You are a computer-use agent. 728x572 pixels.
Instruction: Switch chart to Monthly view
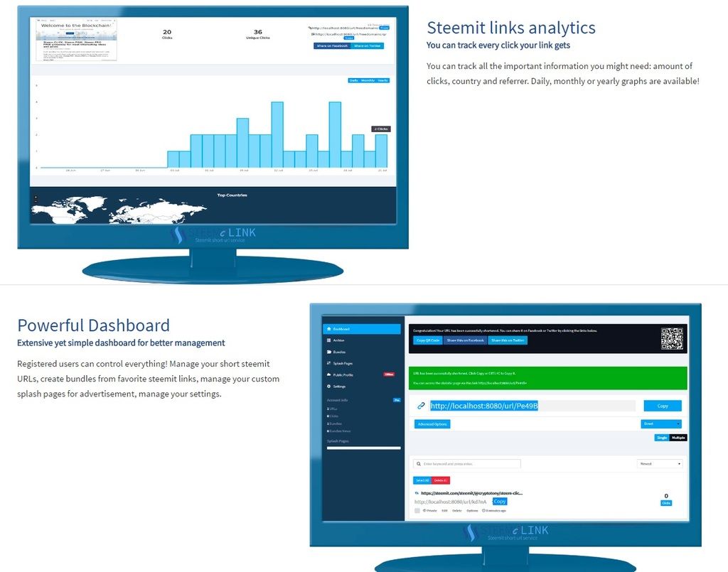[x=368, y=80]
